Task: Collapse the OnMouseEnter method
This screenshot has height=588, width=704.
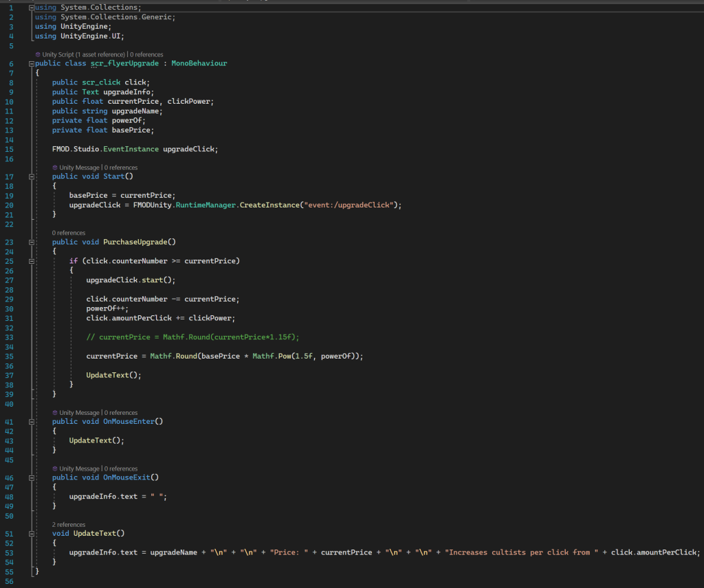Action: click(32, 422)
